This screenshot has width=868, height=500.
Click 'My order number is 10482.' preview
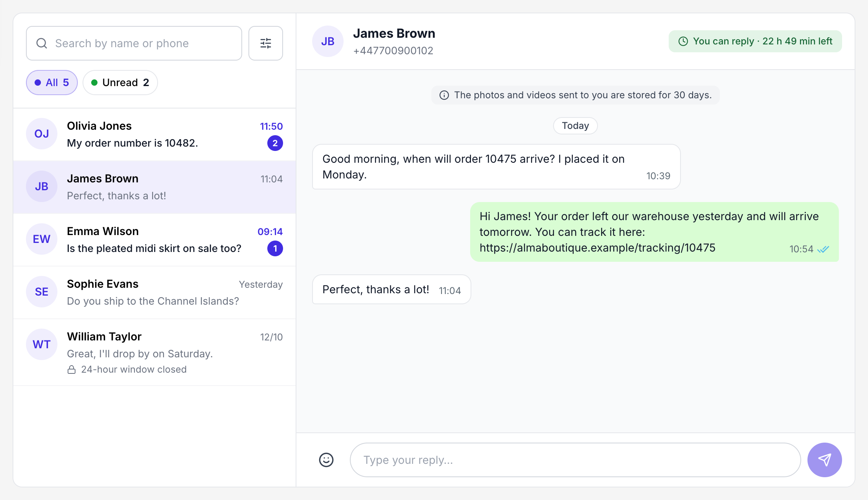(132, 143)
